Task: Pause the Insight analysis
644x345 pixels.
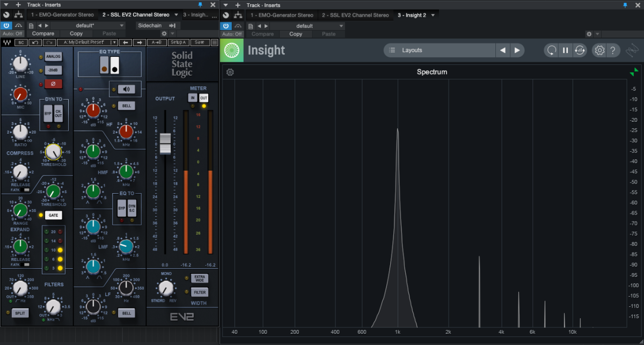Action: coord(565,50)
